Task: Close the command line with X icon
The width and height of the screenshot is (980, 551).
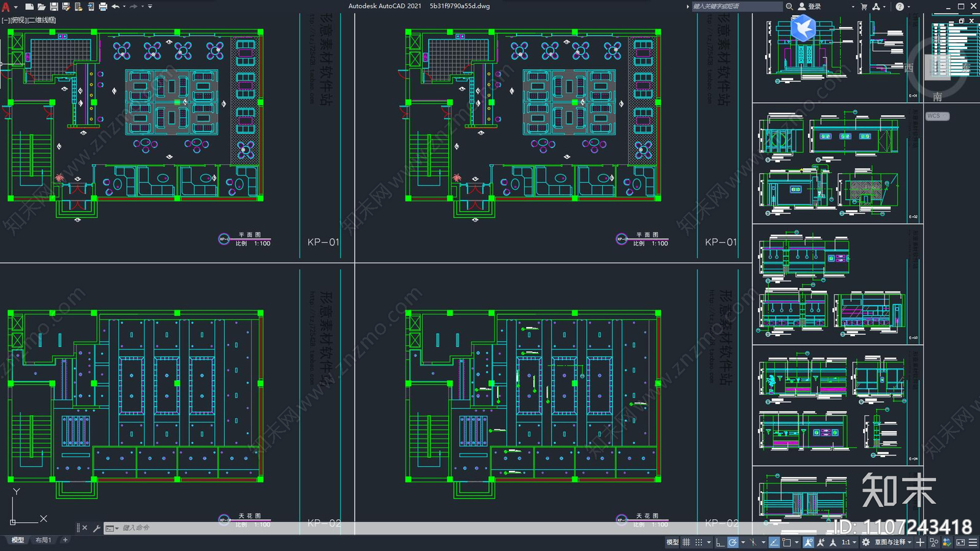Action: point(85,528)
